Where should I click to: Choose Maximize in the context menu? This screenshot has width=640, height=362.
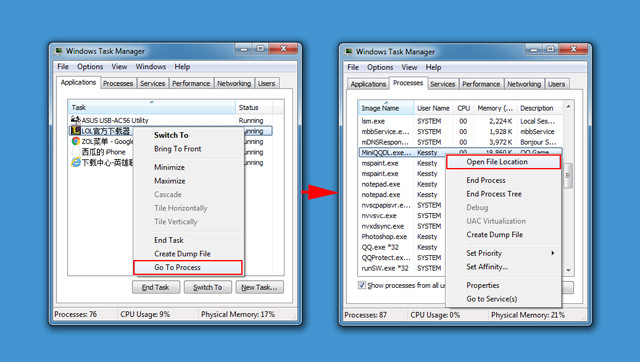(189, 181)
